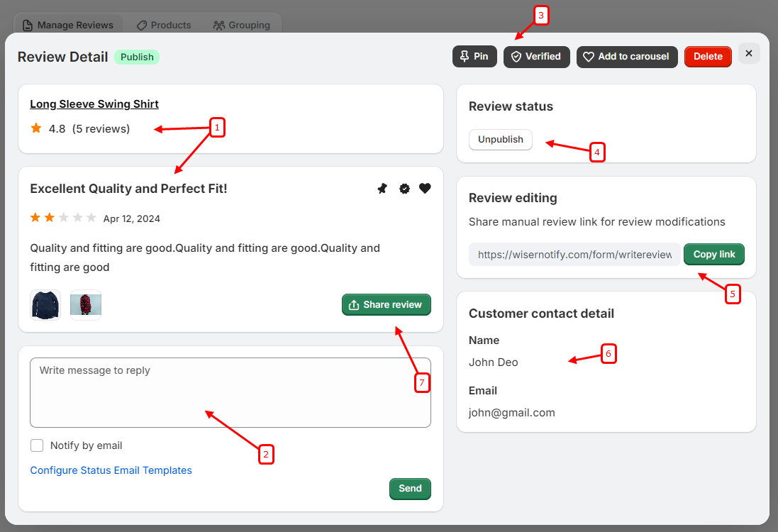This screenshot has height=532, width=778.
Task: Mark the review as Verified
Action: click(x=536, y=57)
